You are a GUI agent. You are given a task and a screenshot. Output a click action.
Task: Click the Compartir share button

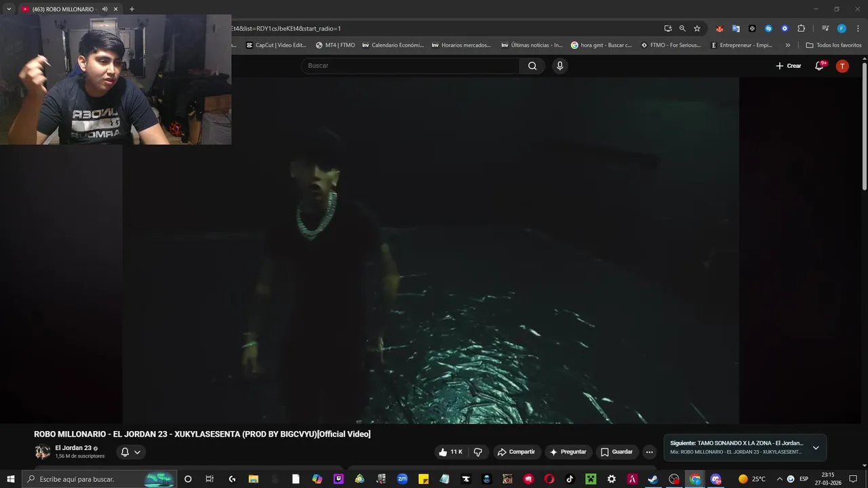517,452
